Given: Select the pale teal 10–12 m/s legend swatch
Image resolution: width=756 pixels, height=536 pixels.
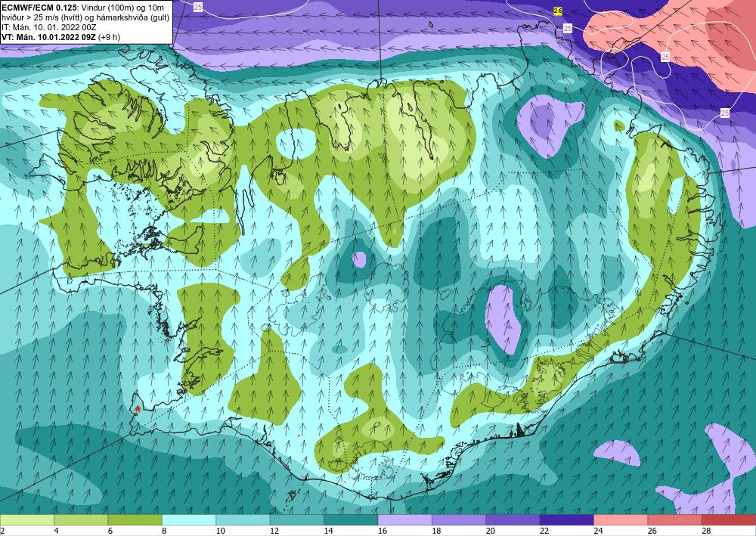Looking at the screenshot, I should click(x=243, y=520).
